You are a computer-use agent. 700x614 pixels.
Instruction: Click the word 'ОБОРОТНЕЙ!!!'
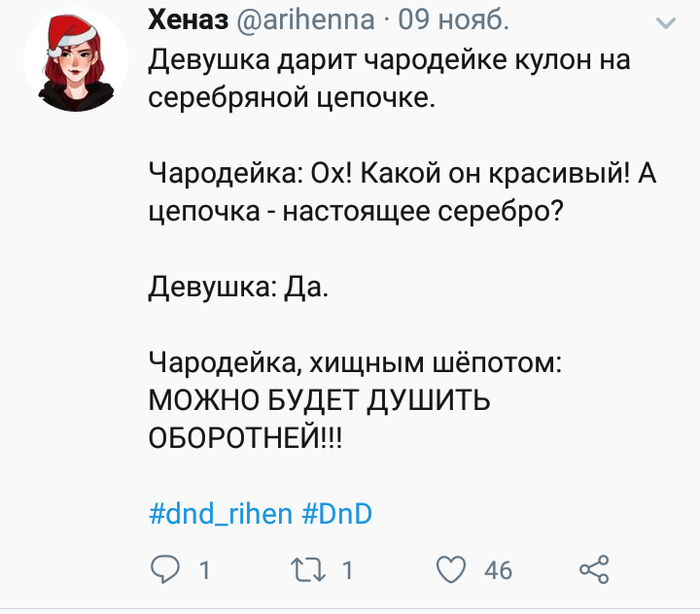pyautogui.click(x=244, y=439)
